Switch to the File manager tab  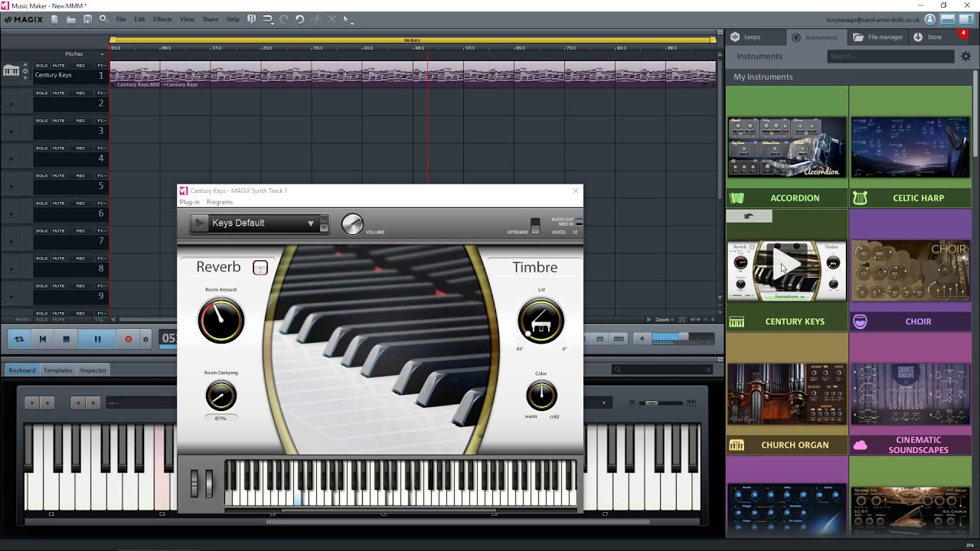coord(878,37)
